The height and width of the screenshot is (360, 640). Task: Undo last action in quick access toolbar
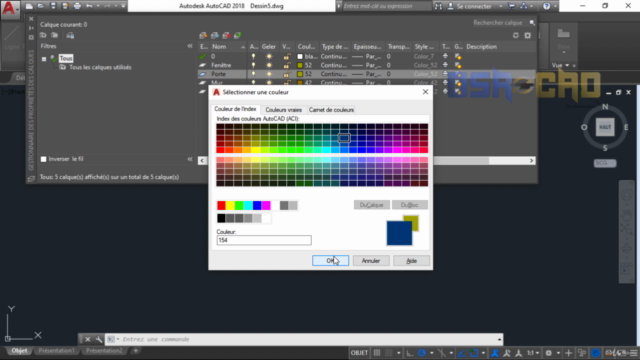coord(89,6)
